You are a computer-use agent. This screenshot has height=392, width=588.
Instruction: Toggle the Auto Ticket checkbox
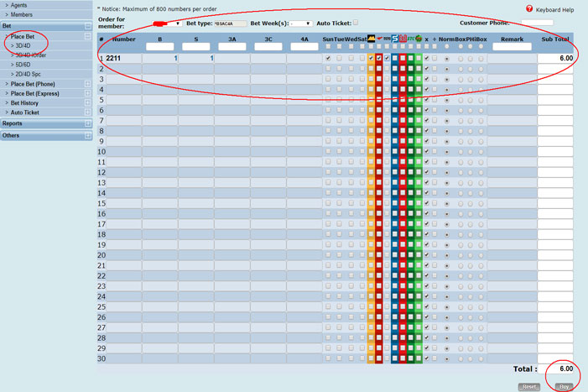coord(356,23)
